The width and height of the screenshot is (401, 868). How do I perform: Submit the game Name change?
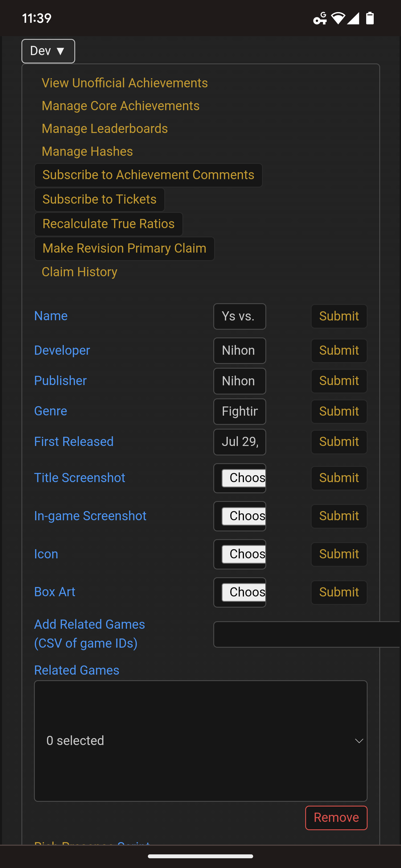click(339, 316)
